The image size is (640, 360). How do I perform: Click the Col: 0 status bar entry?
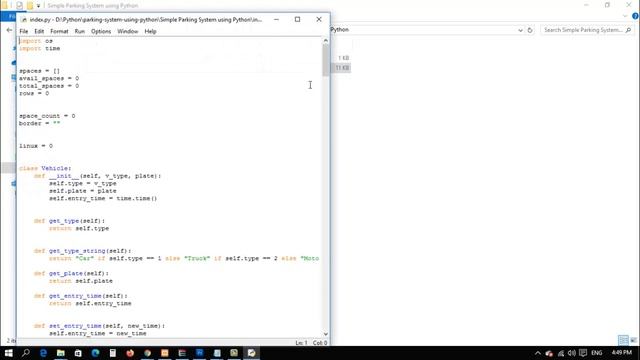(320, 343)
